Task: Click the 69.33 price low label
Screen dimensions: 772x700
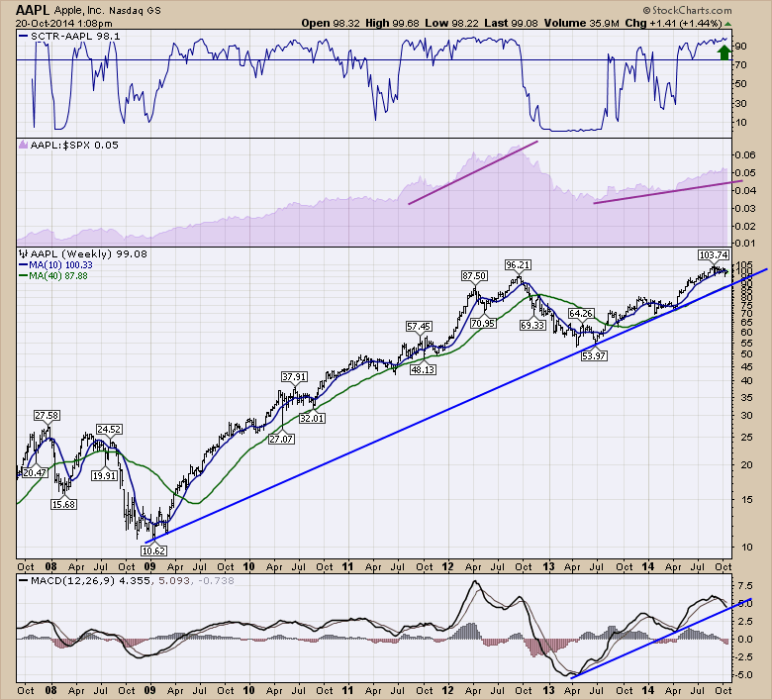Action: pos(532,325)
